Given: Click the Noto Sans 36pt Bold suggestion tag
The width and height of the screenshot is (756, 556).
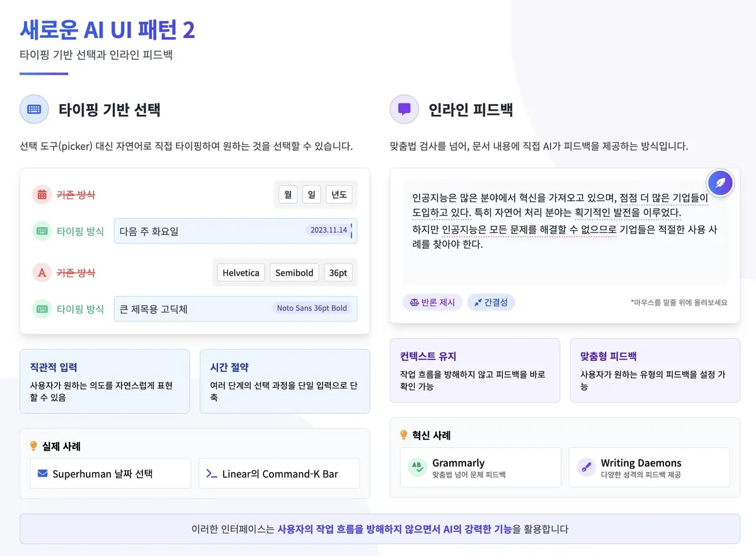Looking at the screenshot, I should point(312,308).
